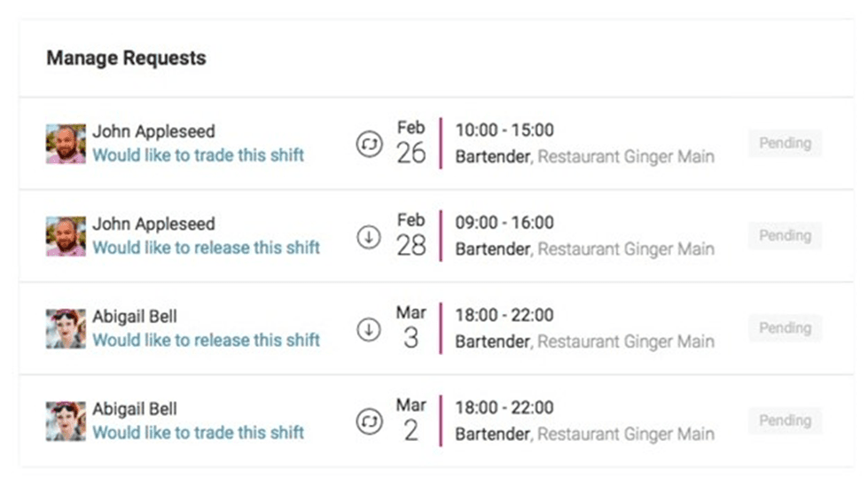Open Abigail Bell's avatar on trade request
Image resolution: width=868 pixels, height=488 pixels.
(66, 421)
